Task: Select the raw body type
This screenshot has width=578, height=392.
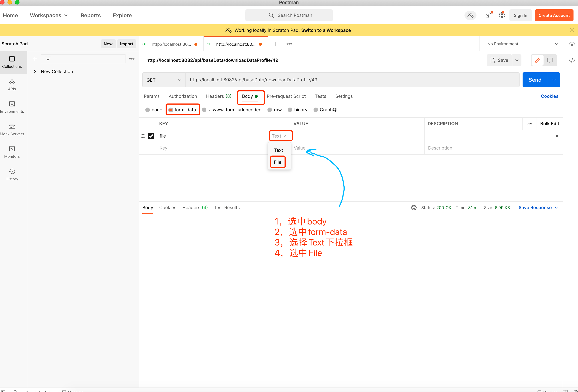Action: pyautogui.click(x=275, y=110)
